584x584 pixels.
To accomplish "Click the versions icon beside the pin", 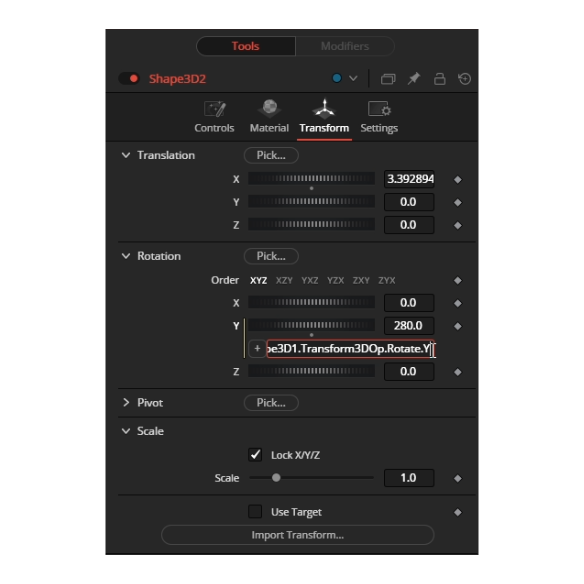I will point(388,79).
